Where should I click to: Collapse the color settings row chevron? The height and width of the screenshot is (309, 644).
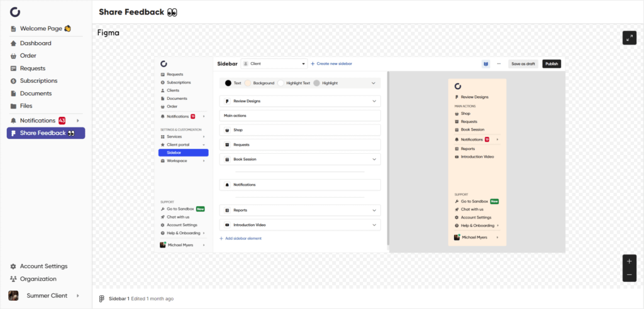click(374, 83)
